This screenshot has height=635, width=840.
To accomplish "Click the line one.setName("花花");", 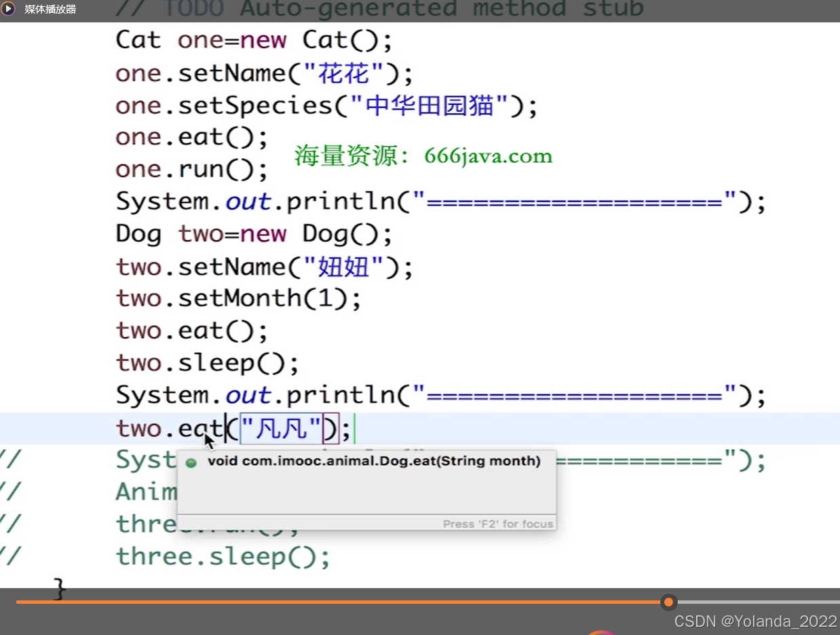I will [x=265, y=73].
